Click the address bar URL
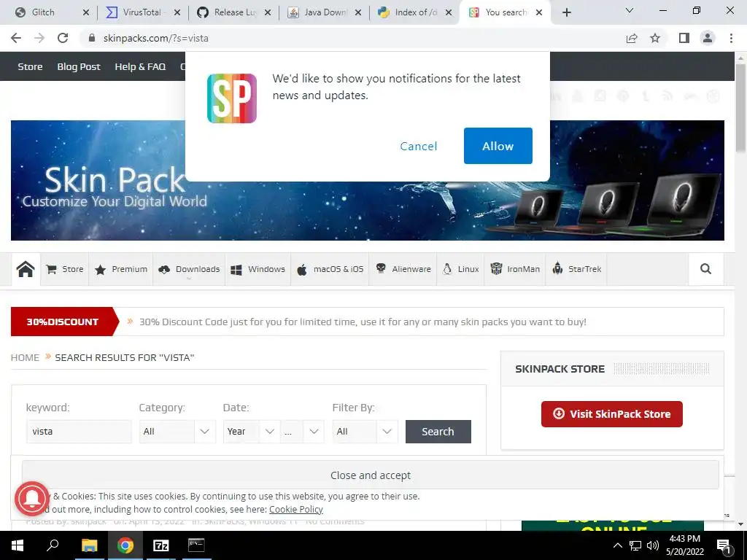Screen dimensions: 747x560 tap(156, 38)
